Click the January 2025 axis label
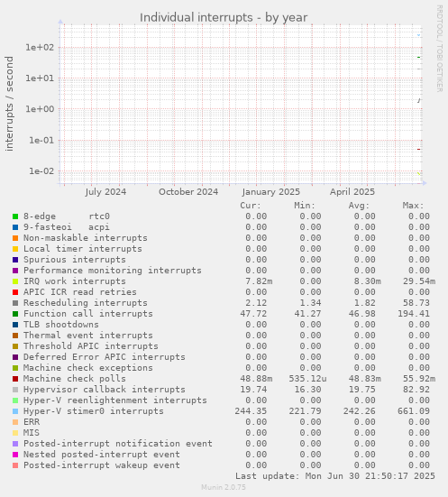448x497 pixels. [271, 192]
